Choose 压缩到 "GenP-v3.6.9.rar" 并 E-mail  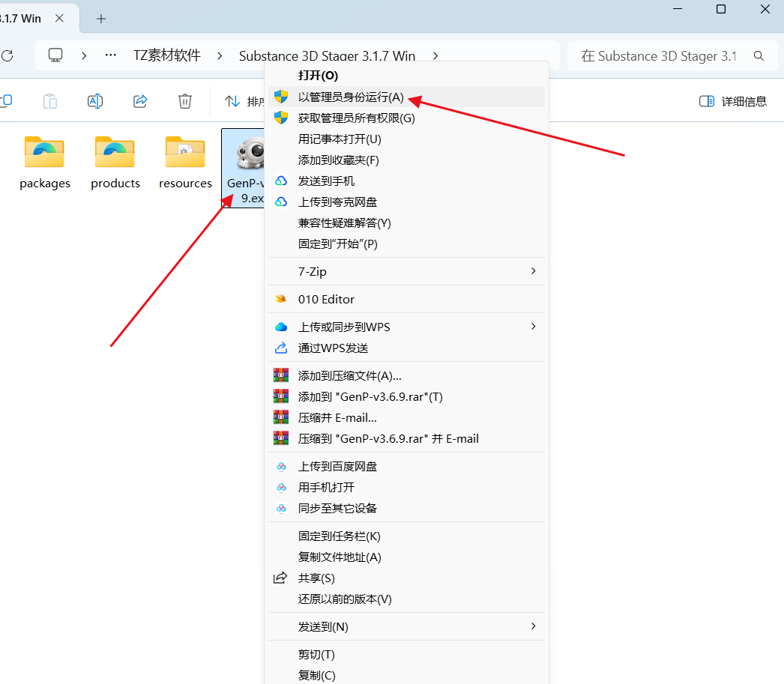click(406, 439)
